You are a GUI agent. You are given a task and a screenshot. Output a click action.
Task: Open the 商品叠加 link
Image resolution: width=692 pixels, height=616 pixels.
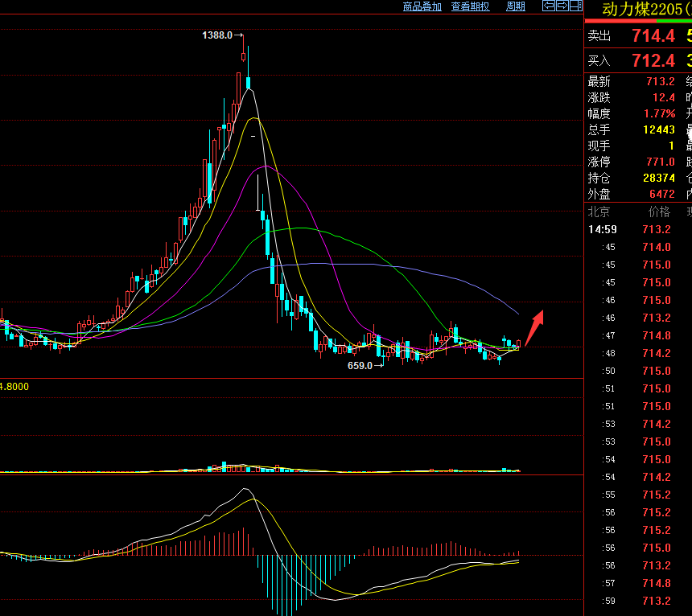[422, 6]
